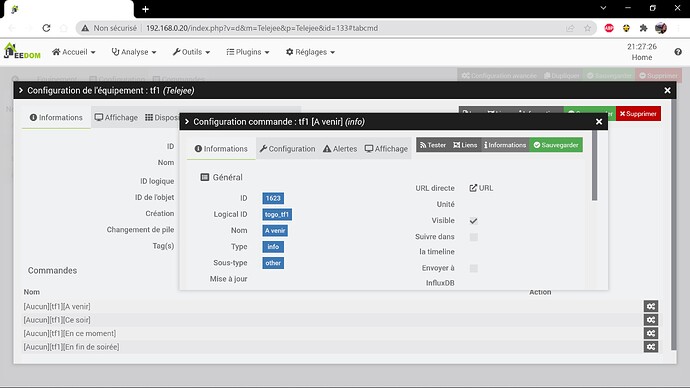Open the AdBlock extension icon
Image resolution: width=690 pixels, height=388 pixels.
click(609, 28)
